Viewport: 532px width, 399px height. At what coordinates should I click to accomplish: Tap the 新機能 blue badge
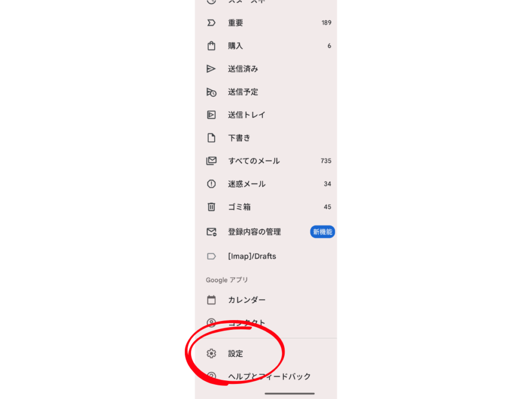point(322,232)
